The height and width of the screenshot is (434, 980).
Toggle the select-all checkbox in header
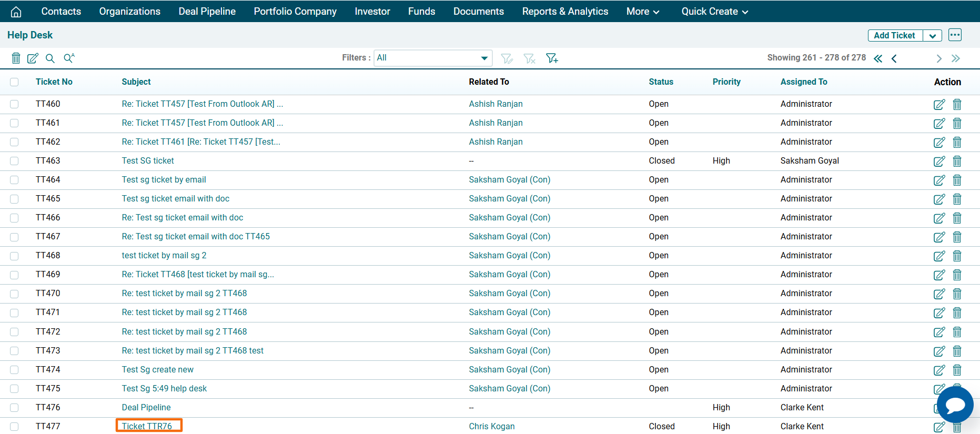(x=14, y=82)
